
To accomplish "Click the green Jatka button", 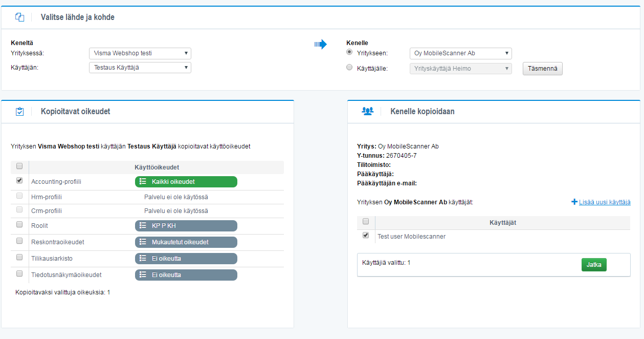I will coord(594,265).
